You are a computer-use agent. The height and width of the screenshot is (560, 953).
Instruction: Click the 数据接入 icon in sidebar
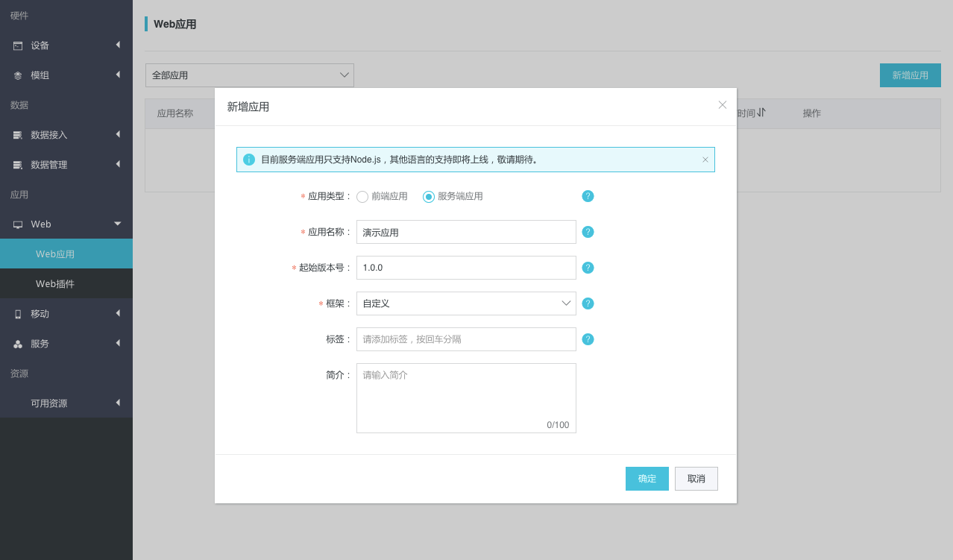[18, 135]
